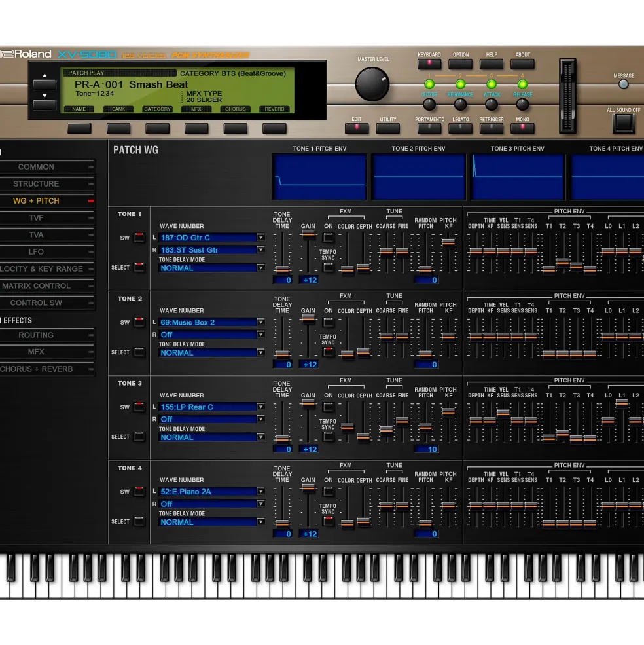Click Tone 1 Tone Delay Time value field
Viewport: 644px width, 645px height.
click(x=283, y=280)
